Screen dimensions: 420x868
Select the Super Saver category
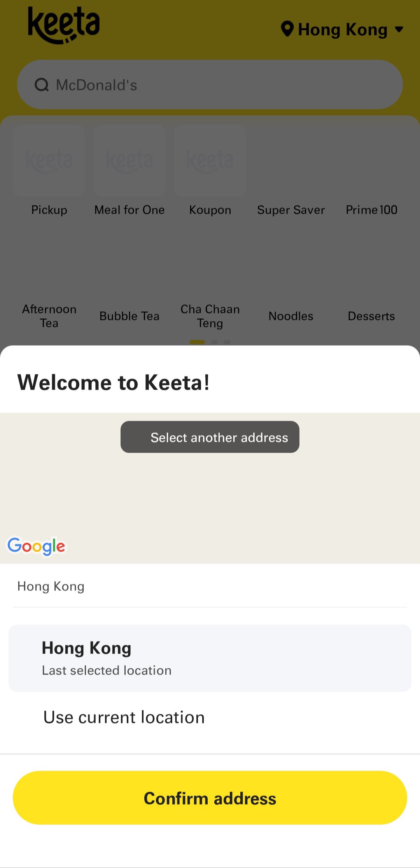pos(291,210)
